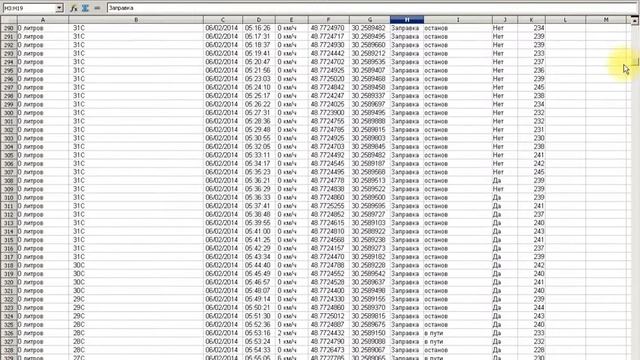Click time cell 05:53:16
This screenshot has height=360, width=640.
[259, 333]
